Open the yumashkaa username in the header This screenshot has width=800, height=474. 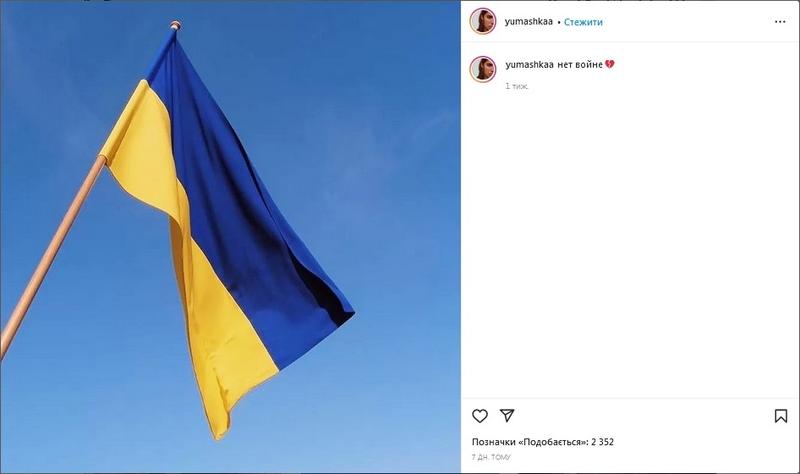coord(529,21)
